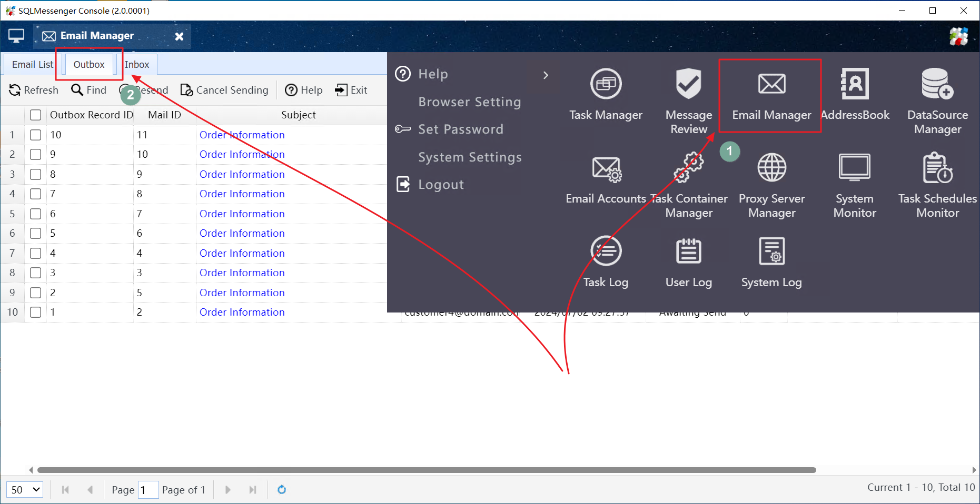Click the pager reload icon

(x=282, y=490)
